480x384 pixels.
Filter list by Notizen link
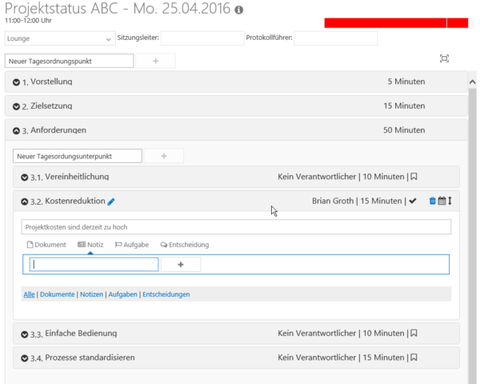coord(91,294)
